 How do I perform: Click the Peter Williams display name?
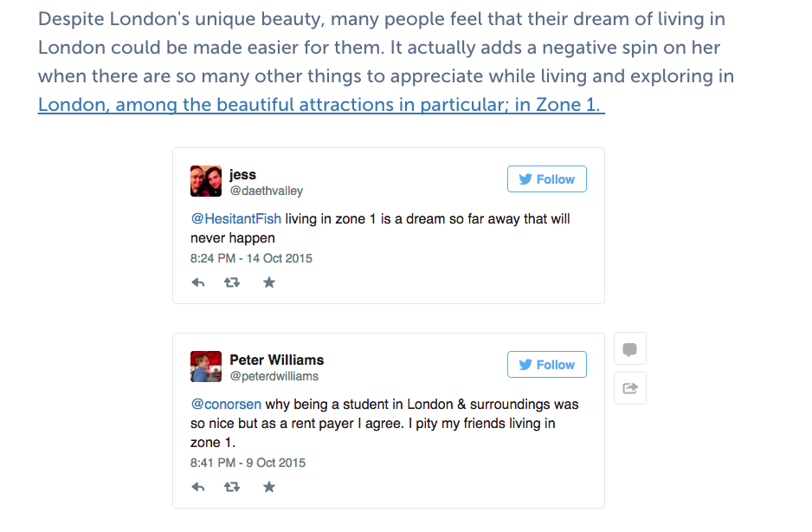(276, 360)
